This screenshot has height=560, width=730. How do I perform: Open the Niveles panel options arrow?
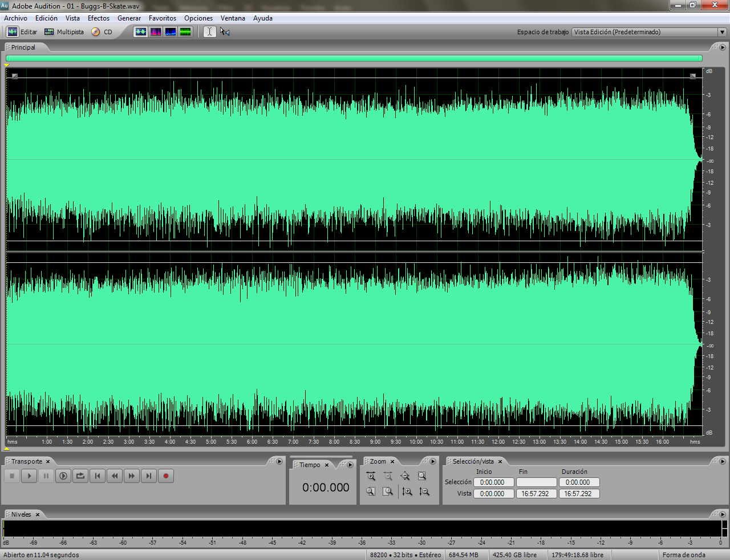[723, 514]
